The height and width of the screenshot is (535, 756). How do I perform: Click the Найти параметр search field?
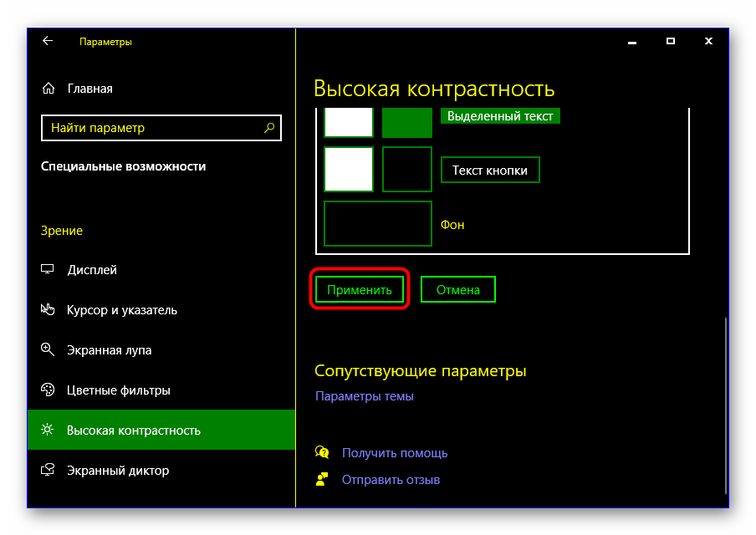[161, 128]
